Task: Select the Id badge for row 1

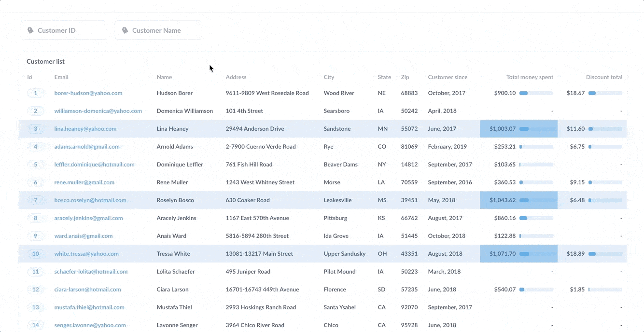Action: [x=36, y=93]
